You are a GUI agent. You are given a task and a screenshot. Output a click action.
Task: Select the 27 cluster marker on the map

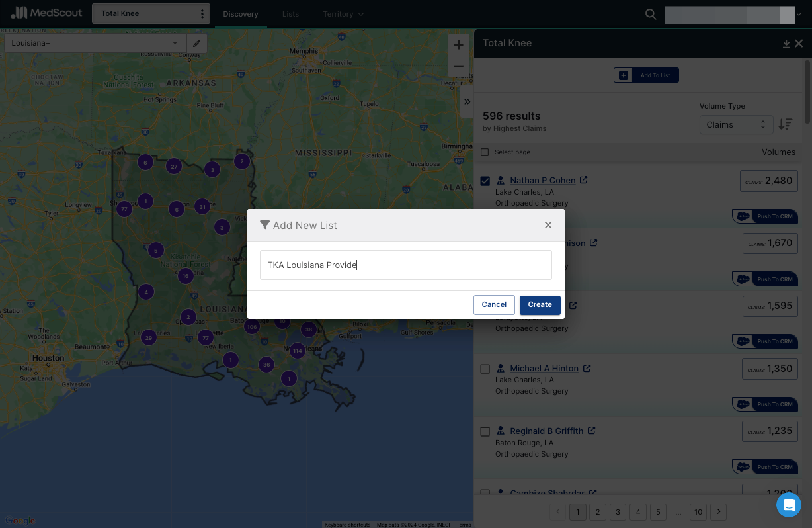174,166
